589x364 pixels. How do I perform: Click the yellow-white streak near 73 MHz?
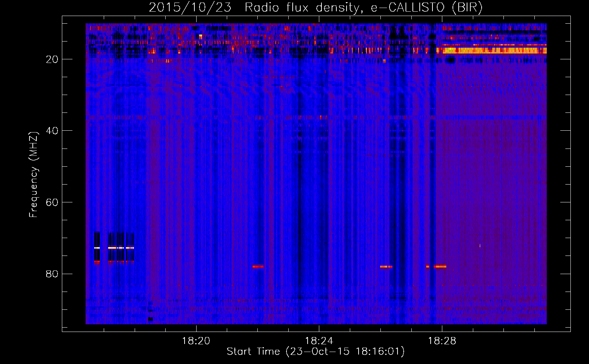(114, 248)
